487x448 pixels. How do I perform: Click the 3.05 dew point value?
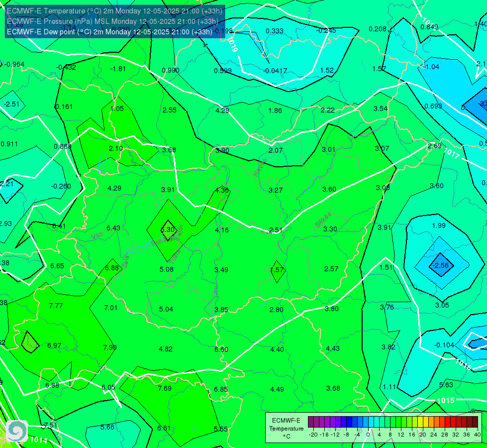tap(442, 305)
